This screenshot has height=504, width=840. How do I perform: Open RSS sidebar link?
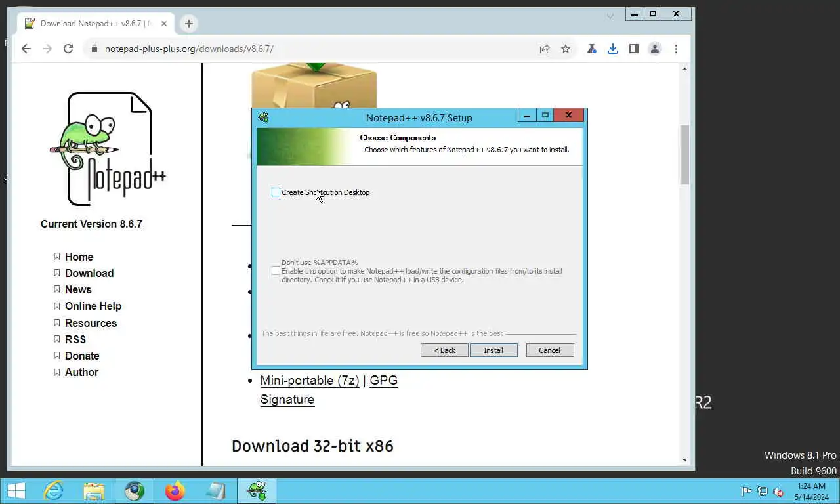pos(75,339)
